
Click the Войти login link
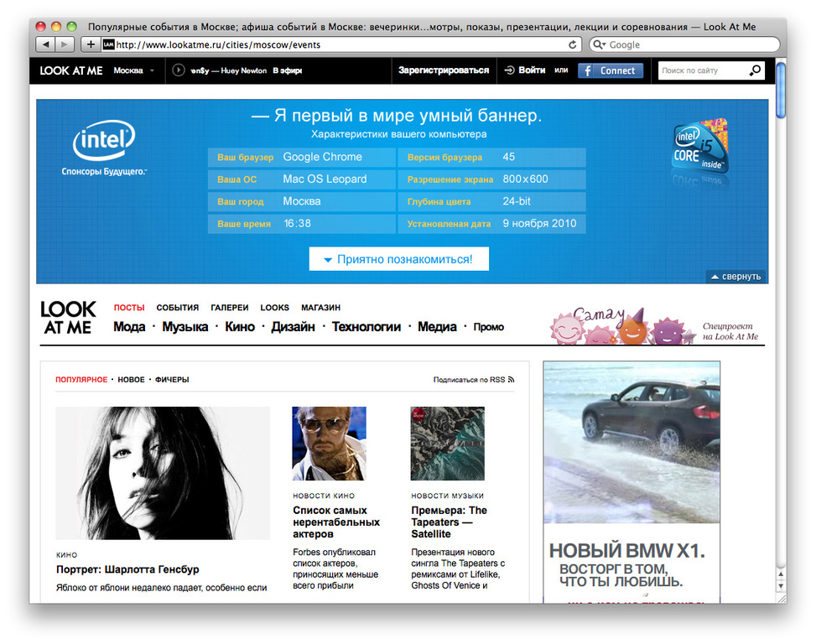[526, 70]
